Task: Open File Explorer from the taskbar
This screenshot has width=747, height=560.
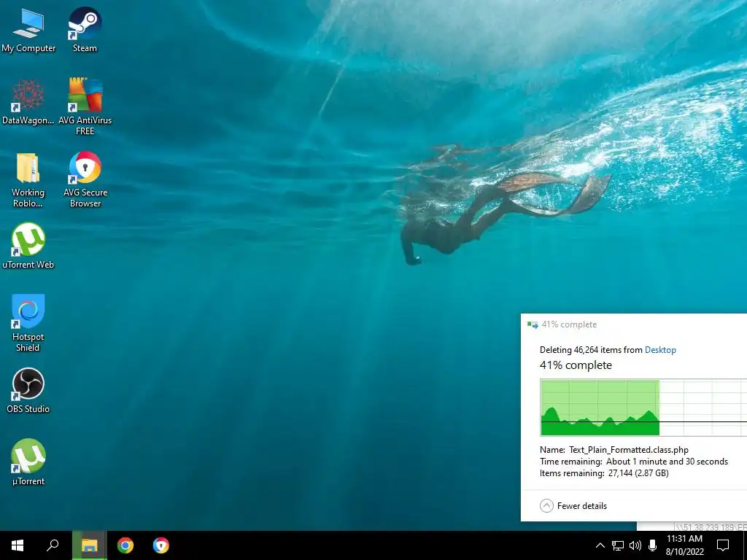Action: 89,545
